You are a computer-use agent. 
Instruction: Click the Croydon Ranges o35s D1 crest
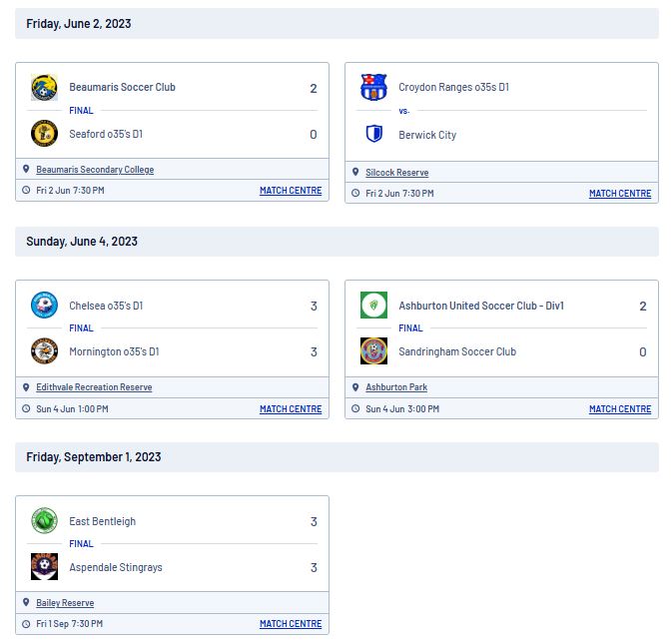click(x=373, y=88)
